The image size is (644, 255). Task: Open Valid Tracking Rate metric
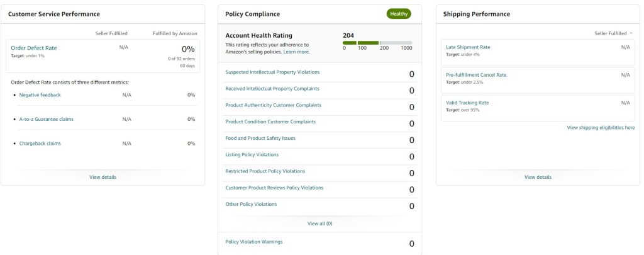(467, 103)
